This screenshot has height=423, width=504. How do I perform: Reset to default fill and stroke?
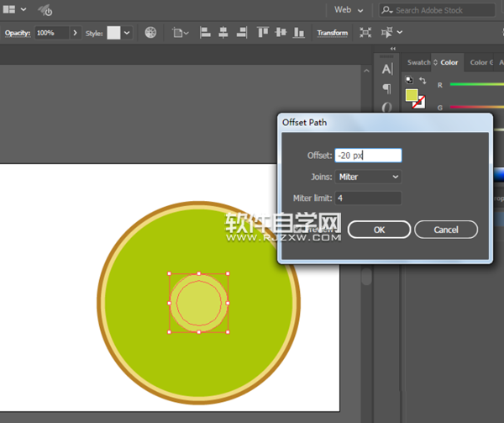tap(409, 81)
